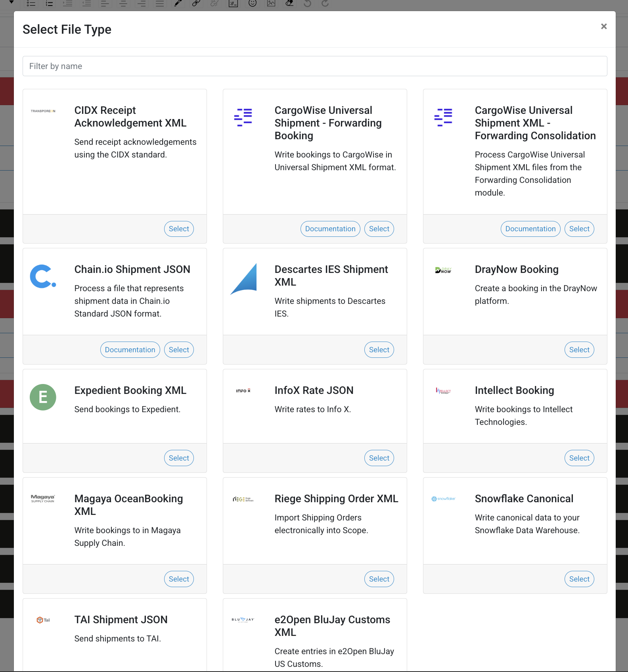Select Chain.io Shipment JSON
Screen dimensions: 628x672
click(x=179, y=350)
